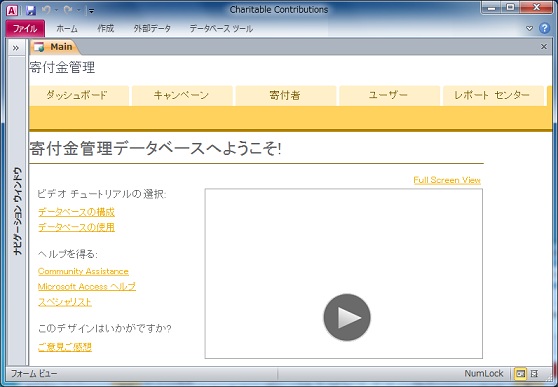This screenshot has width=558, height=387.
Task: Click the このデザインはいかがですか? label
Action: (105, 328)
